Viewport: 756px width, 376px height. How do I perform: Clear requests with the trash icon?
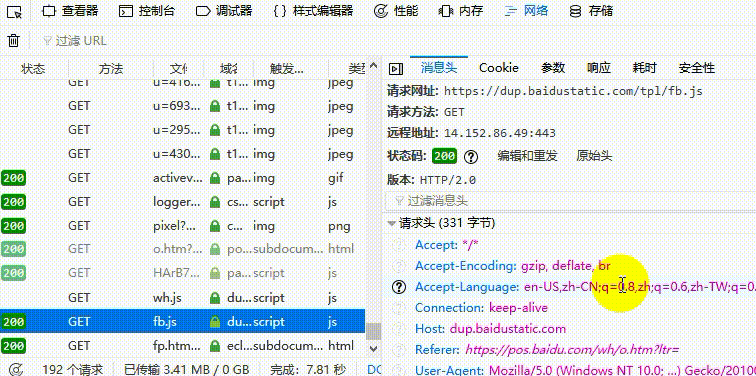point(14,40)
